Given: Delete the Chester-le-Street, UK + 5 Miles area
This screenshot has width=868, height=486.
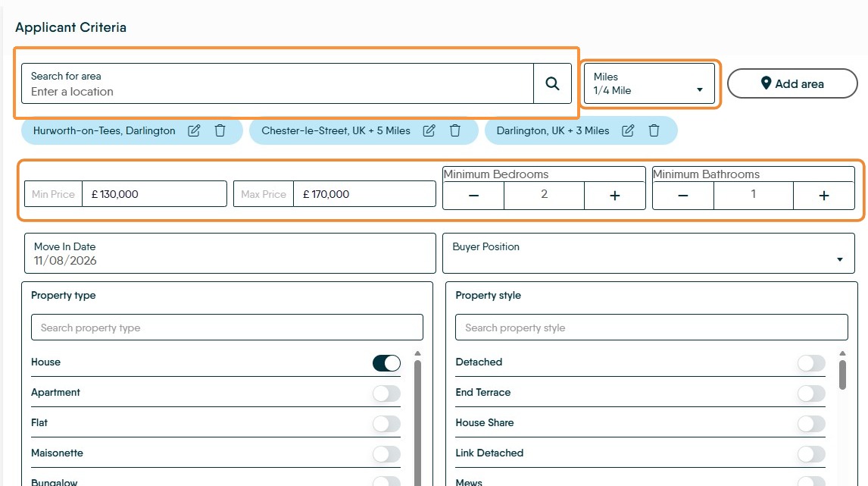Looking at the screenshot, I should (x=455, y=130).
